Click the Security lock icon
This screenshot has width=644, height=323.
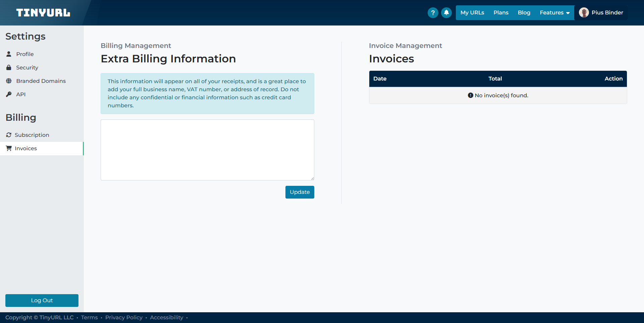click(9, 67)
